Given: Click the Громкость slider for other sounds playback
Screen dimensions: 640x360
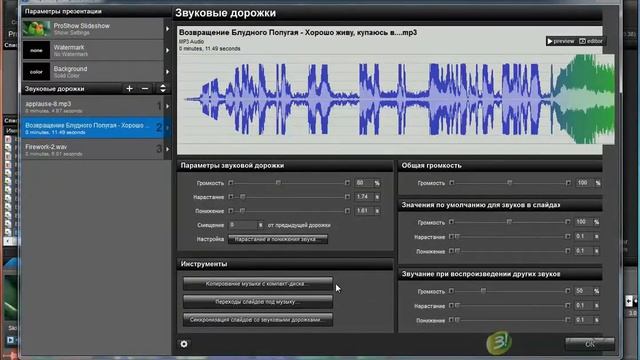Looking at the screenshot, I should pyautogui.click(x=483, y=291).
